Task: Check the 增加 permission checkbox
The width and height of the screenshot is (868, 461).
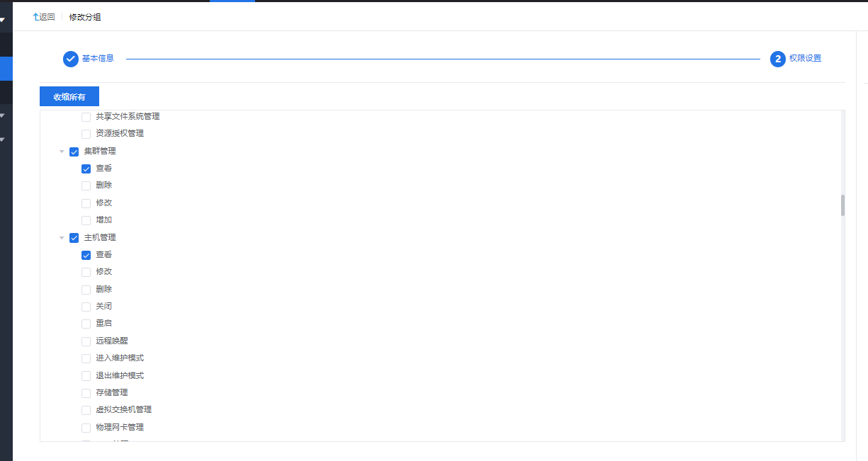Action: pos(86,220)
